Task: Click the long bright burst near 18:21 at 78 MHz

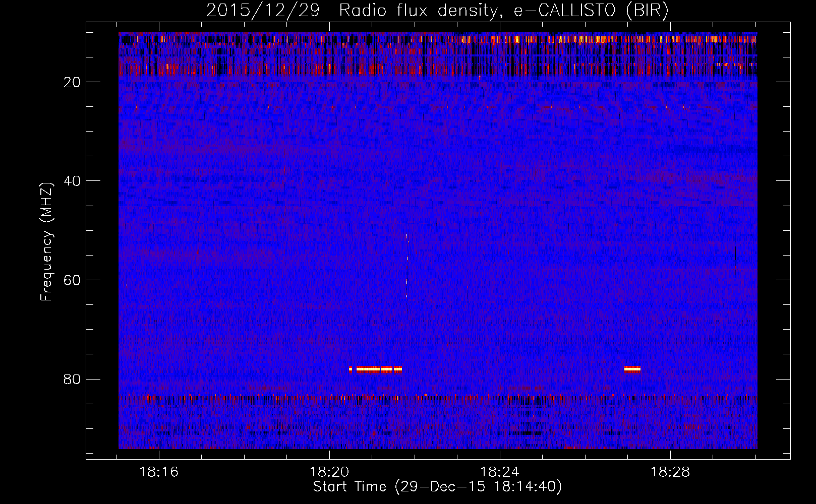Action: [376, 369]
